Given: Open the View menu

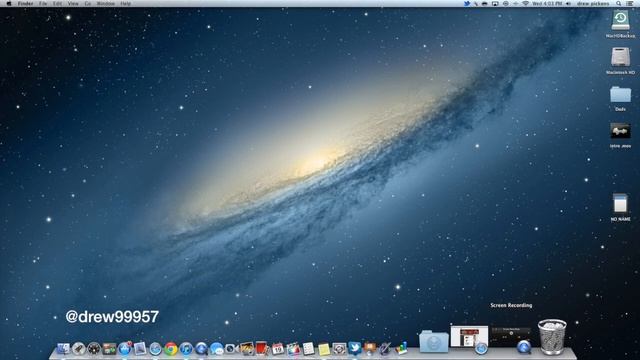Looking at the screenshot, I should point(73,3).
